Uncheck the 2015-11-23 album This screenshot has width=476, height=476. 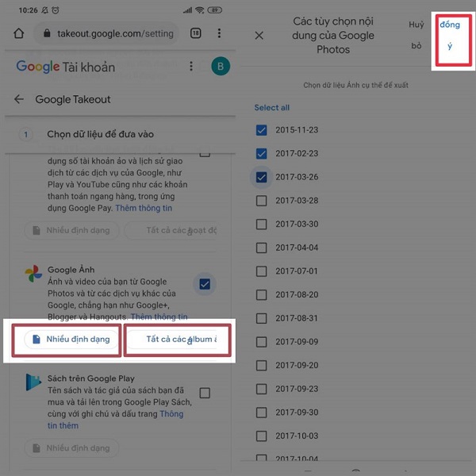click(x=261, y=130)
